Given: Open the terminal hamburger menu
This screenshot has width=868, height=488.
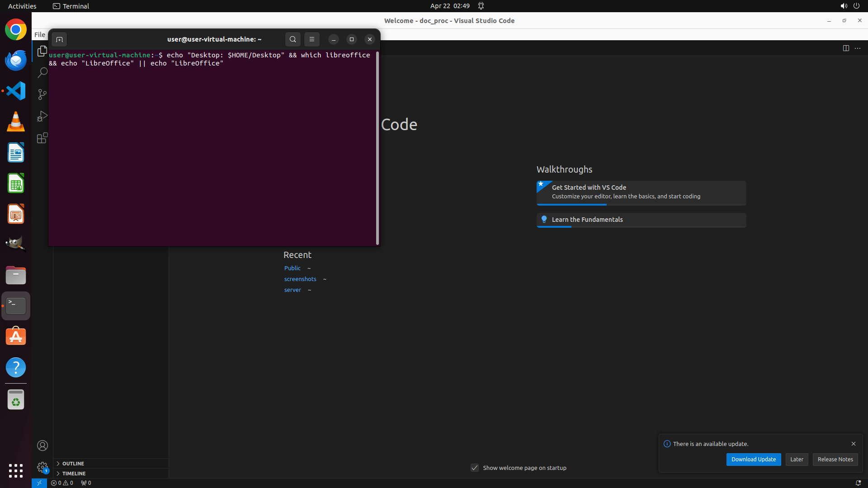Looking at the screenshot, I should point(311,39).
